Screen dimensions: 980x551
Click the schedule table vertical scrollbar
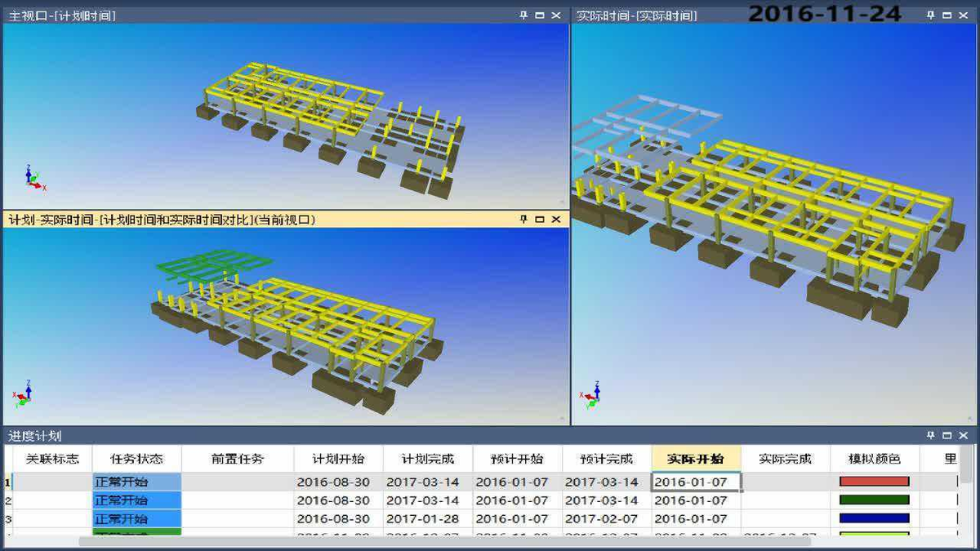click(x=966, y=463)
